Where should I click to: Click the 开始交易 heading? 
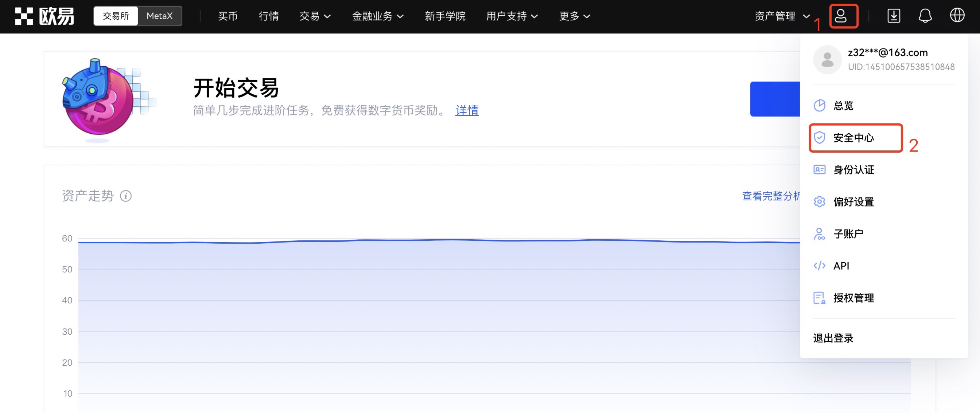tap(236, 88)
